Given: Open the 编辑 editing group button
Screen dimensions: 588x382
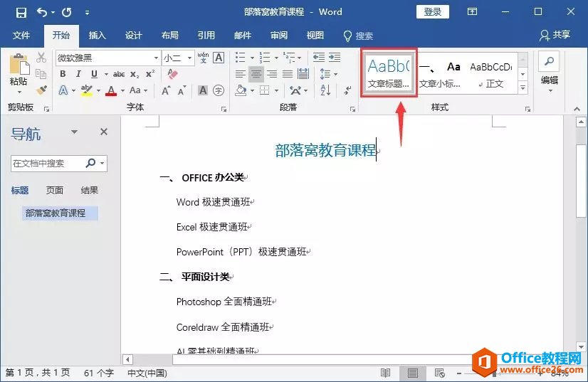Looking at the screenshot, I should (550, 73).
